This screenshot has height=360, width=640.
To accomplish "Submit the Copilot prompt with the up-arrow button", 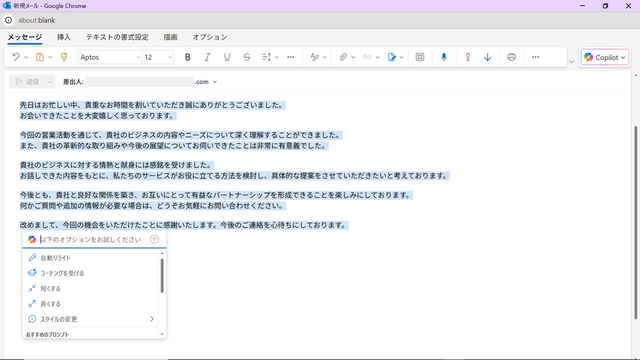I will (x=154, y=240).
